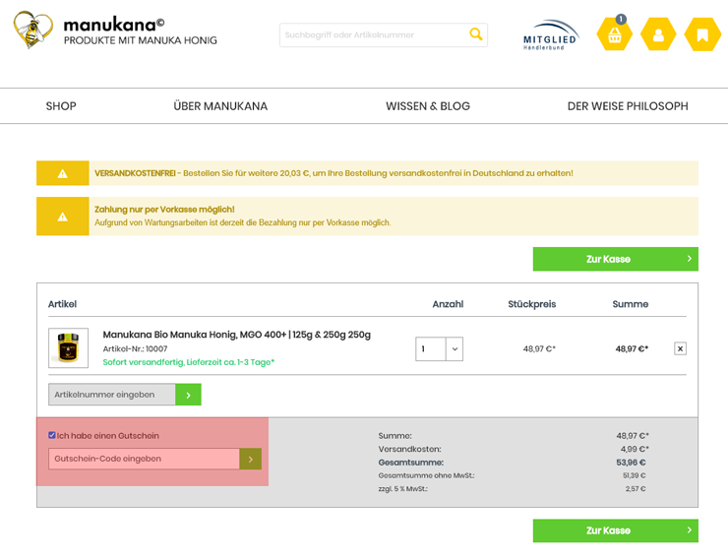Image resolution: width=728 pixels, height=560 pixels.
Task: Click the VERSANDKOSTENFREI warning icon
Action: [x=63, y=173]
